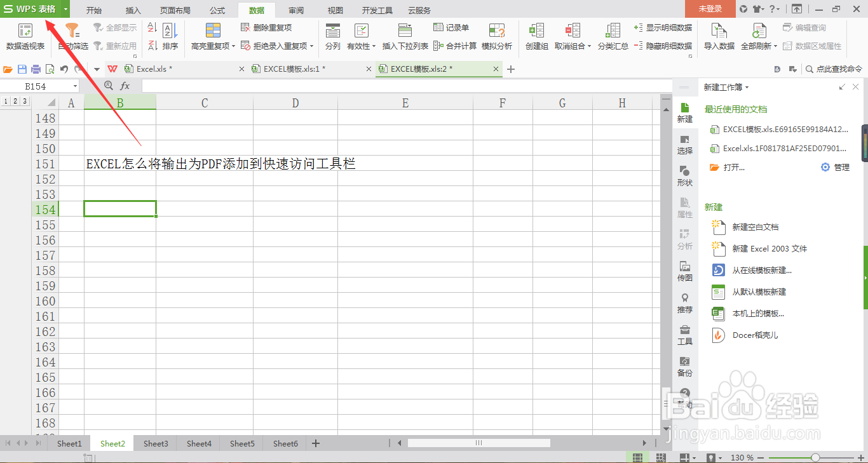Screen dimensions: 868x463
Task: Open the WPS 表格 menu dropdown arrow
Action: coord(65,9)
